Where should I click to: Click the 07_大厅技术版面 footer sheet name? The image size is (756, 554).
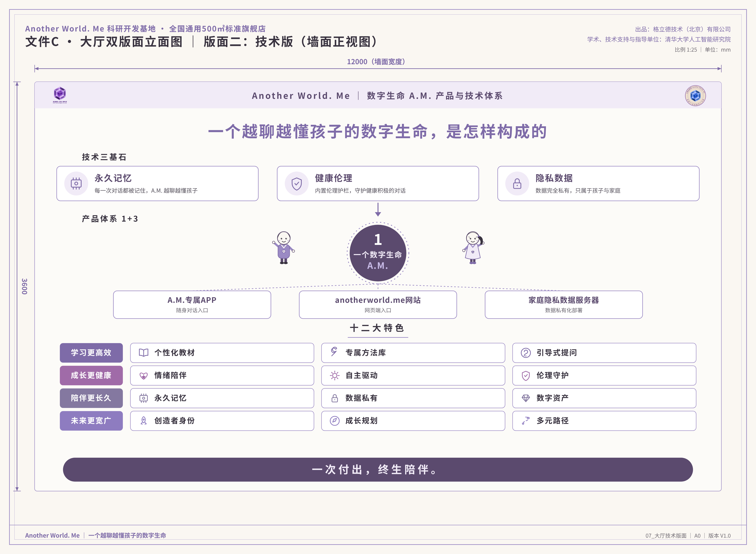point(666,536)
